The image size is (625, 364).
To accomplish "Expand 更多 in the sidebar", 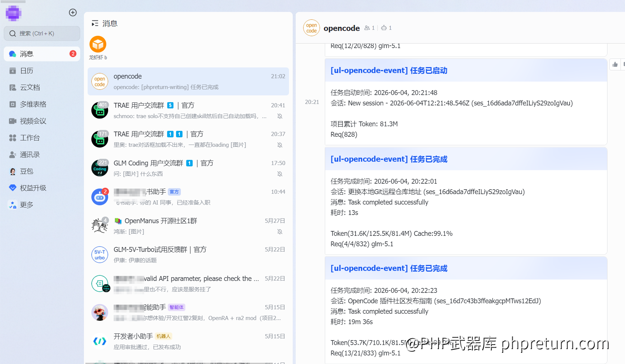I will [x=42, y=205].
